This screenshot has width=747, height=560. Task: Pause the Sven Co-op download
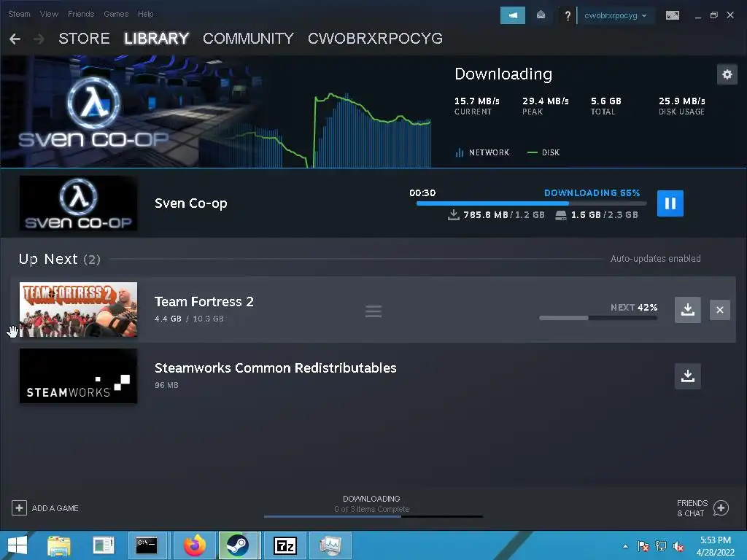670,203
